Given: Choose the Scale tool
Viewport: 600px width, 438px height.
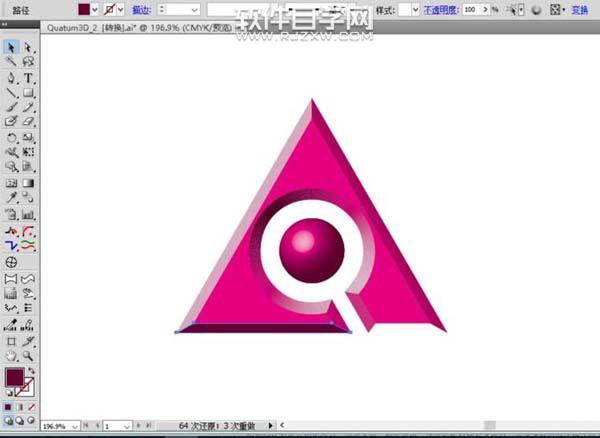Looking at the screenshot, I should click(x=28, y=137).
